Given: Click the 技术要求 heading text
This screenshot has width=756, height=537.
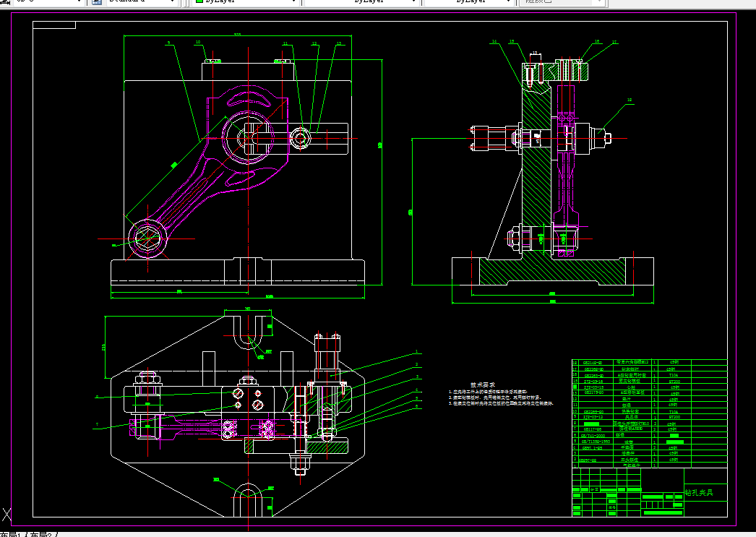Looking at the screenshot, I should 483,385.
